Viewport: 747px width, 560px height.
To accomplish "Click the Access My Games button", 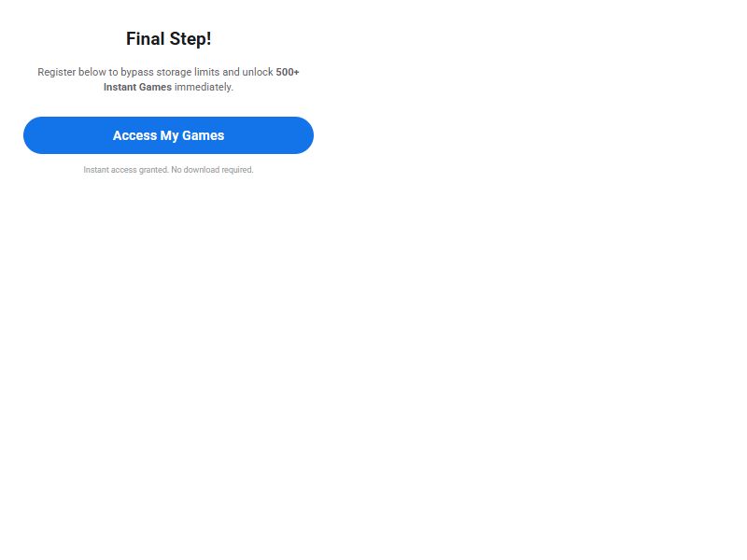I will coord(168,135).
